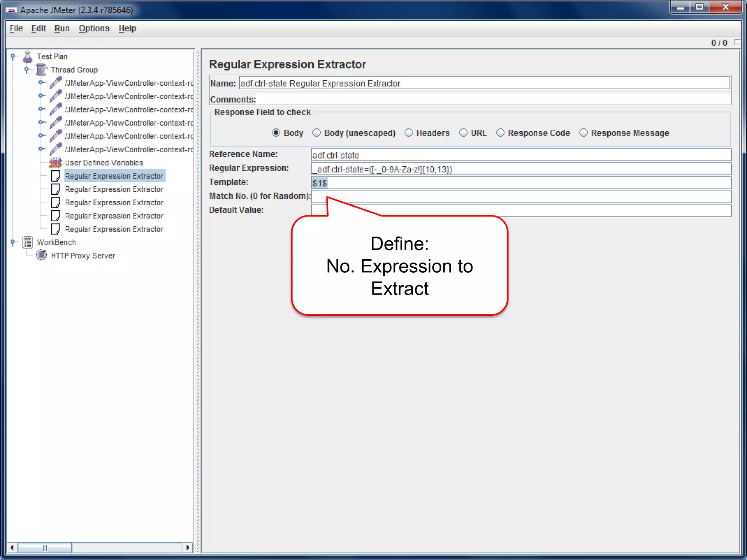Viewport: 747px width, 560px height.
Task: Click the fifth JMeterApp sampler pipette icon
Action: click(56, 136)
